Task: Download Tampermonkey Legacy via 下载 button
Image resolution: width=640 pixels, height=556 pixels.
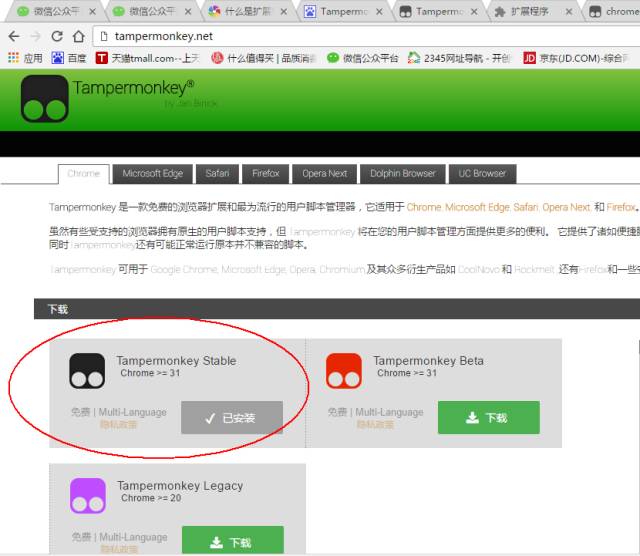Action: (x=233, y=540)
